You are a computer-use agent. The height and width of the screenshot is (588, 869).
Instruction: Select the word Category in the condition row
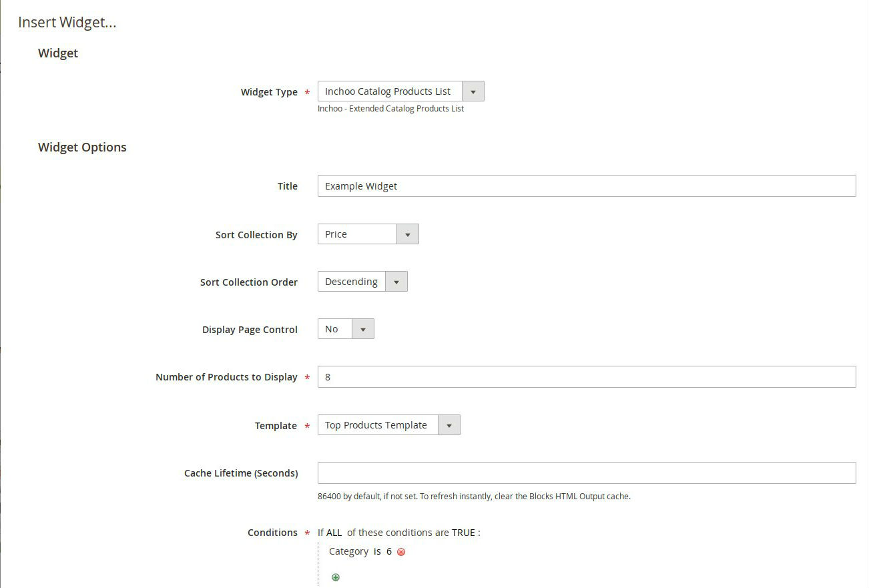(x=348, y=551)
